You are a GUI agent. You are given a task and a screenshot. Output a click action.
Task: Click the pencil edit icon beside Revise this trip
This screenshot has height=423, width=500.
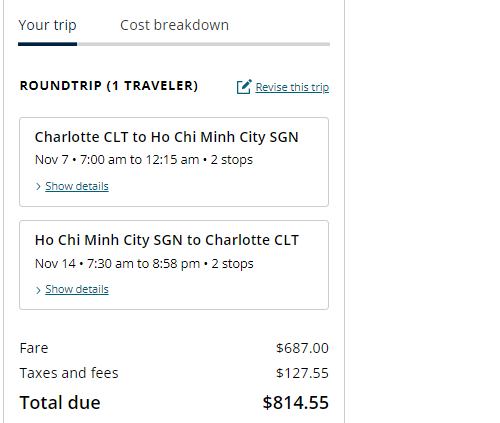click(x=244, y=87)
